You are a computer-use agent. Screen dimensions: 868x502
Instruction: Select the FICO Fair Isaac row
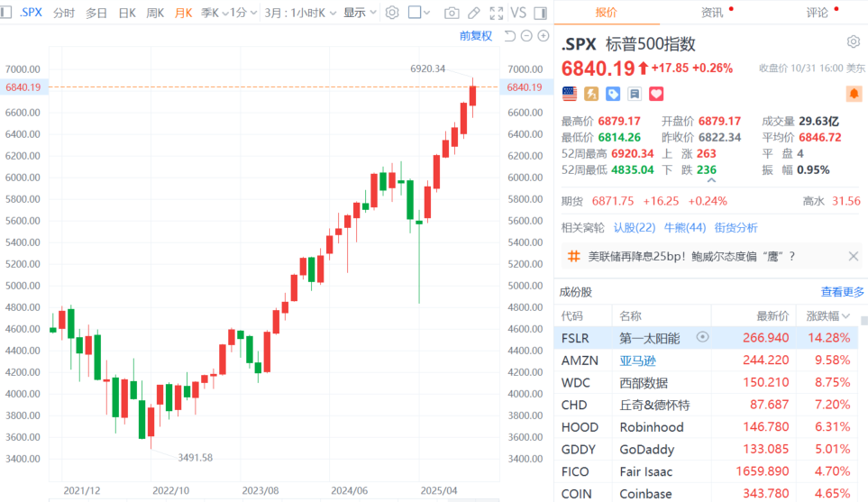pyautogui.click(x=707, y=471)
